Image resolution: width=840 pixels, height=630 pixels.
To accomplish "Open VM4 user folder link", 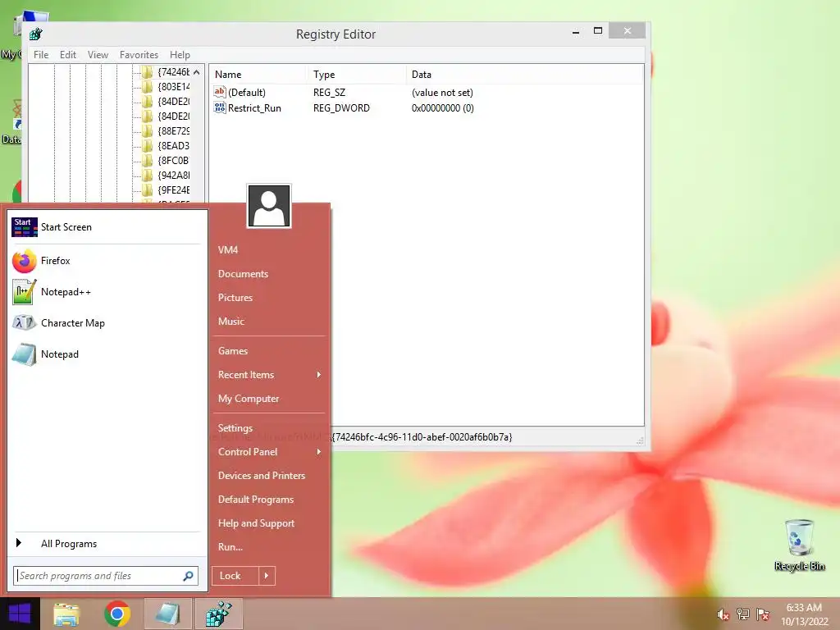I will coord(228,250).
